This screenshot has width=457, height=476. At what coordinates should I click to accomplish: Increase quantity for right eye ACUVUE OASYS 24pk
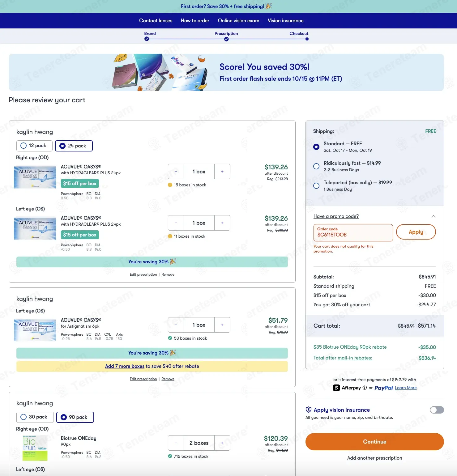tap(222, 172)
